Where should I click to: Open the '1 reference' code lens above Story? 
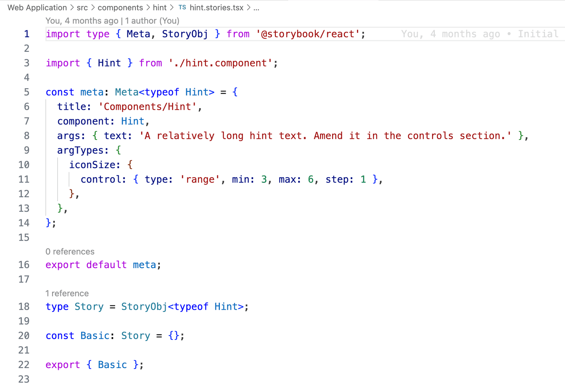[x=67, y=294]
